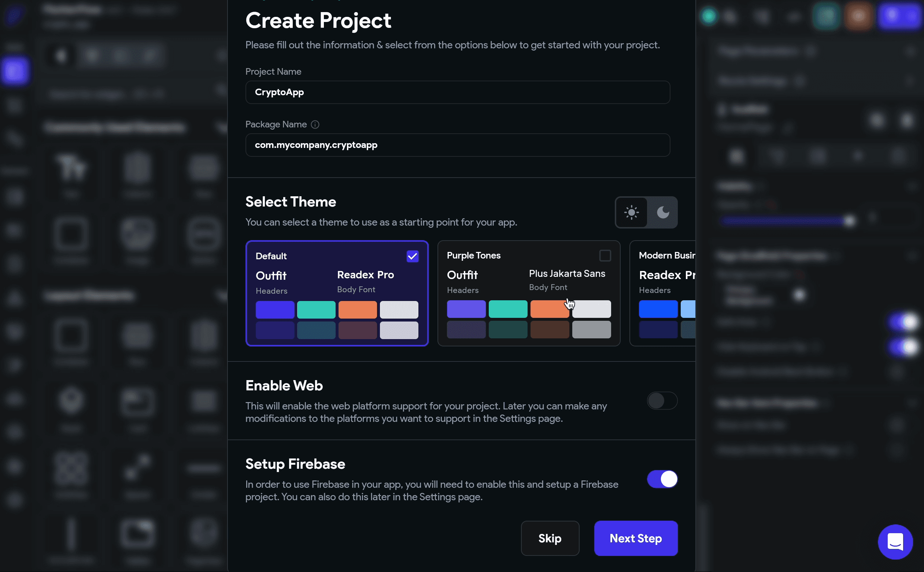This screenshot has width=924, height=572.
Task: Click the Skip button
Action: pyautogui.click(x=550, y=538)
